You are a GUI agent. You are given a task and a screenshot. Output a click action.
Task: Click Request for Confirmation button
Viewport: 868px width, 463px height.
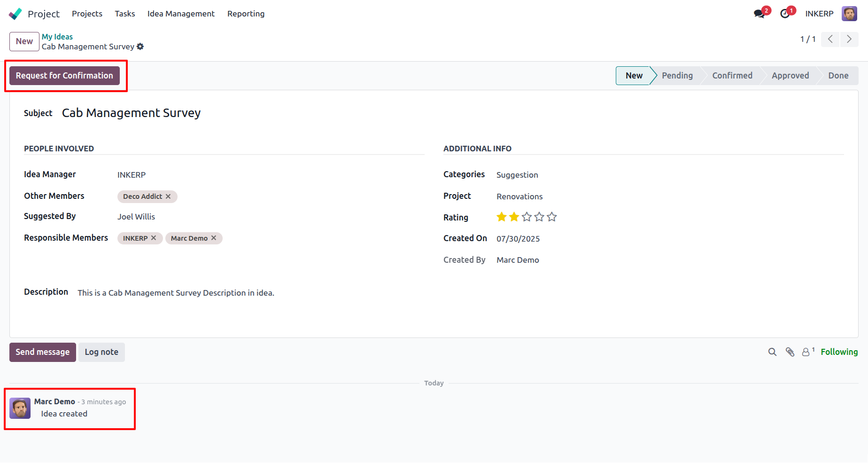tap(65, 76)
